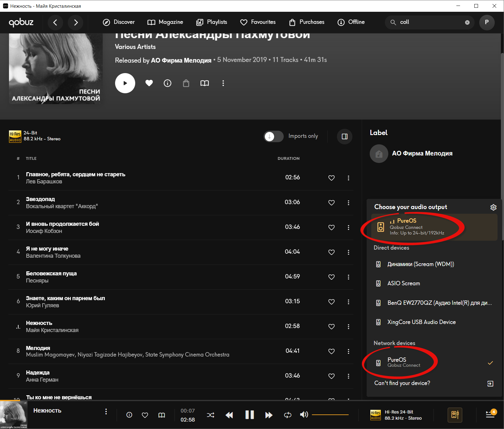Select ASIO Scream output device

click(x=434, y=283)
